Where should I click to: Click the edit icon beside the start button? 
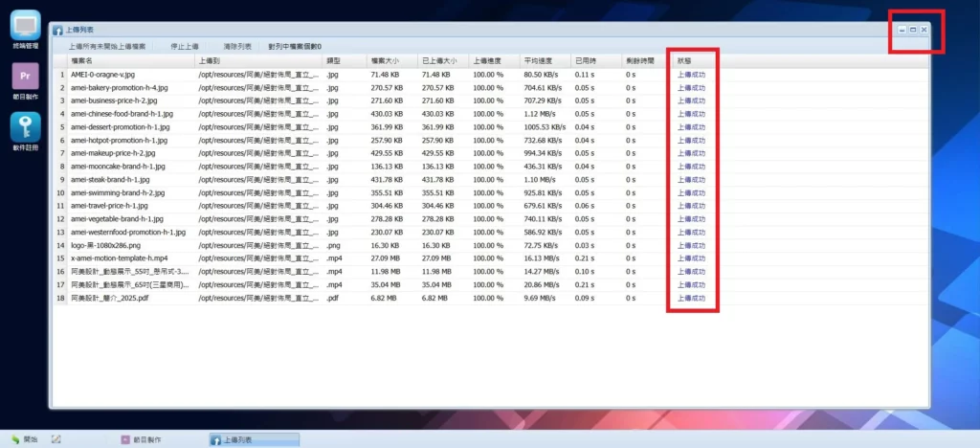[x=56, y=439]
